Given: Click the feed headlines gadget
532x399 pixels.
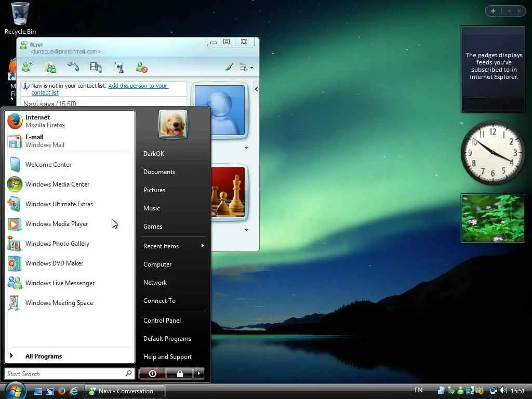Looking at the screenshot, I should [493, 69].
